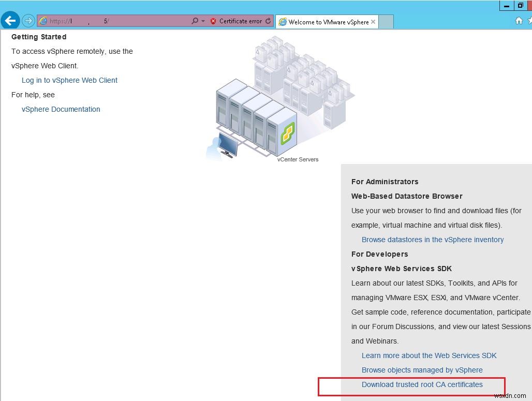Refresh the current page
Viewport: 532px width, 401px height.
(268, 21)
